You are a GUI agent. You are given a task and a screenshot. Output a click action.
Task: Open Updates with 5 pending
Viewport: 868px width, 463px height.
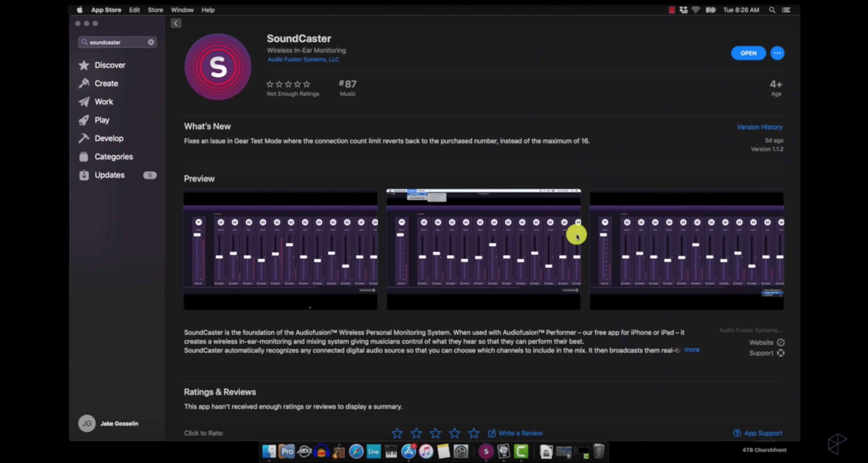117,175
